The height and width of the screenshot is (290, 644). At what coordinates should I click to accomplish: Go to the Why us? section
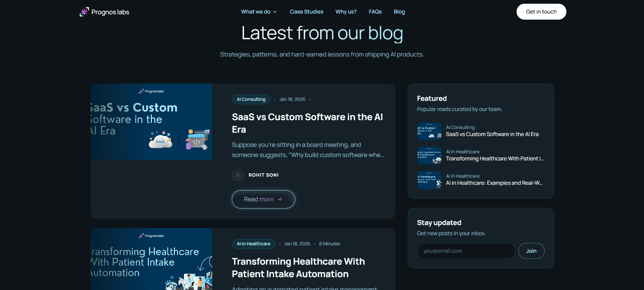tap(346, 12)
